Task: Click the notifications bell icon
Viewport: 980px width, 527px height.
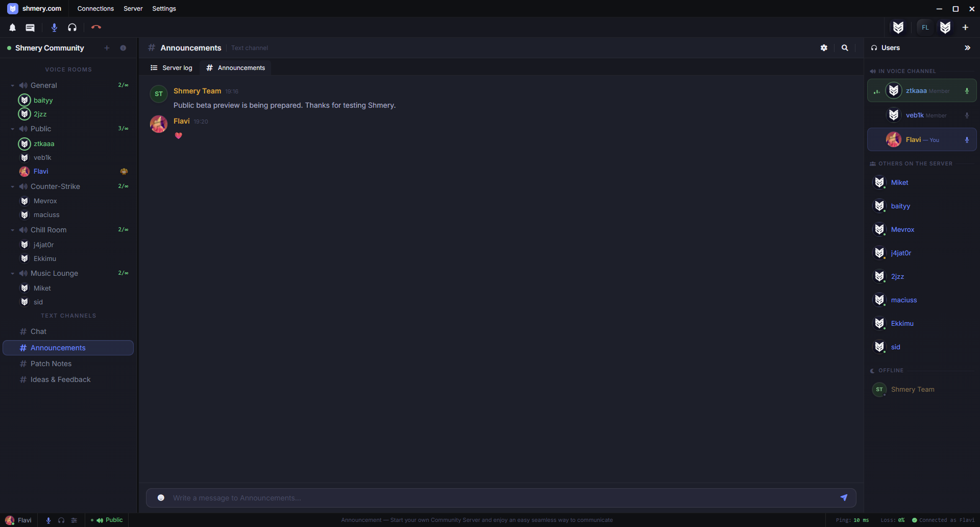Action: point(13,28)
